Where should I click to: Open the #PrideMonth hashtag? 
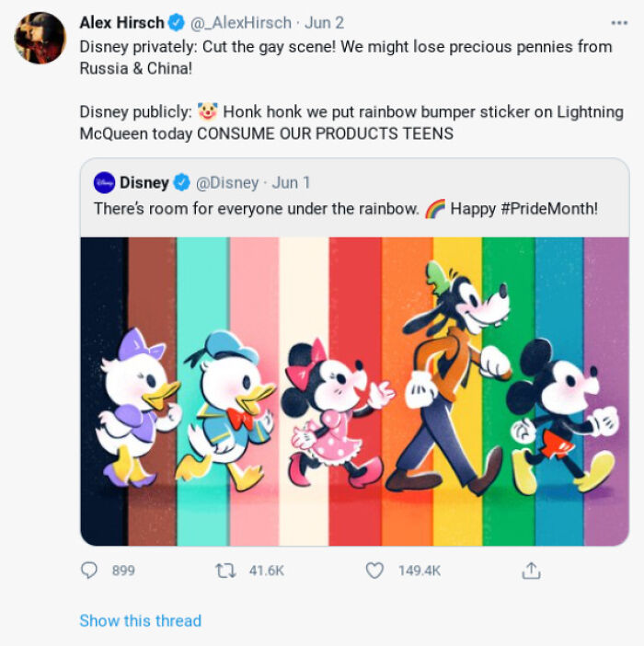point(548,209)
